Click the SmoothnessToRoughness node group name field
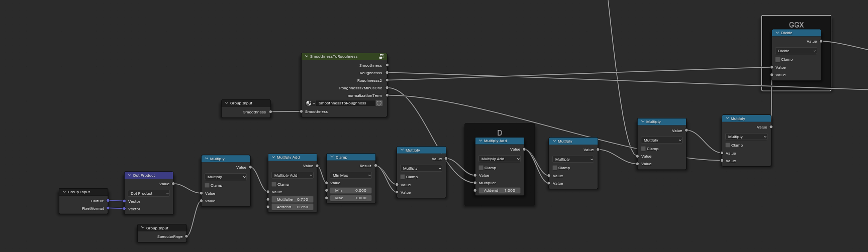The image size is (868, 252). point(345,103)
